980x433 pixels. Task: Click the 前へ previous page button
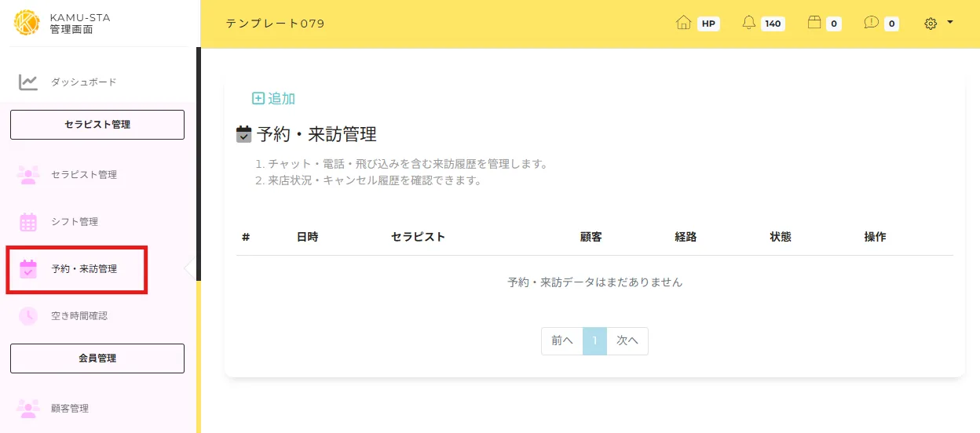coord(561,341)
